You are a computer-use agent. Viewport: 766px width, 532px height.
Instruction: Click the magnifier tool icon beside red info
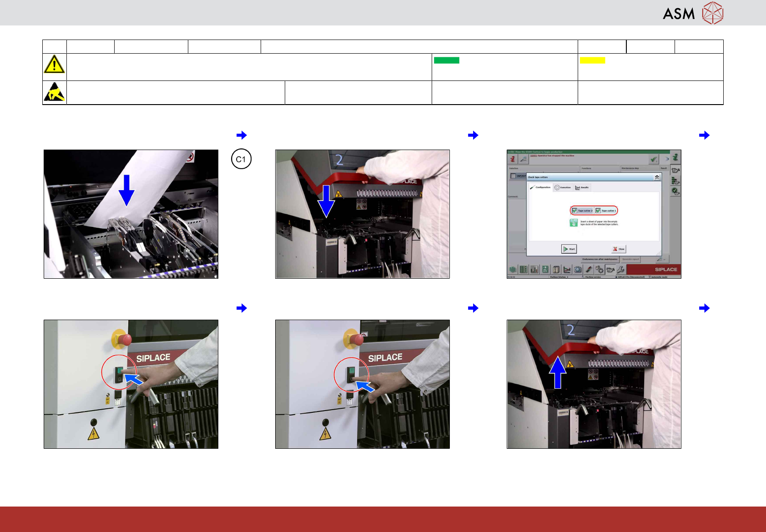click(524, 159)
